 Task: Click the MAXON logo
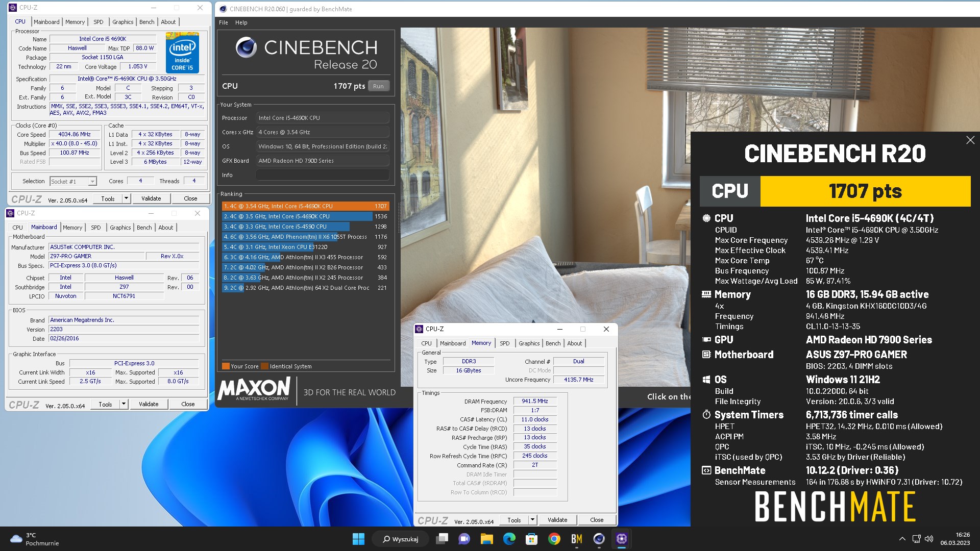click(254, 389)
